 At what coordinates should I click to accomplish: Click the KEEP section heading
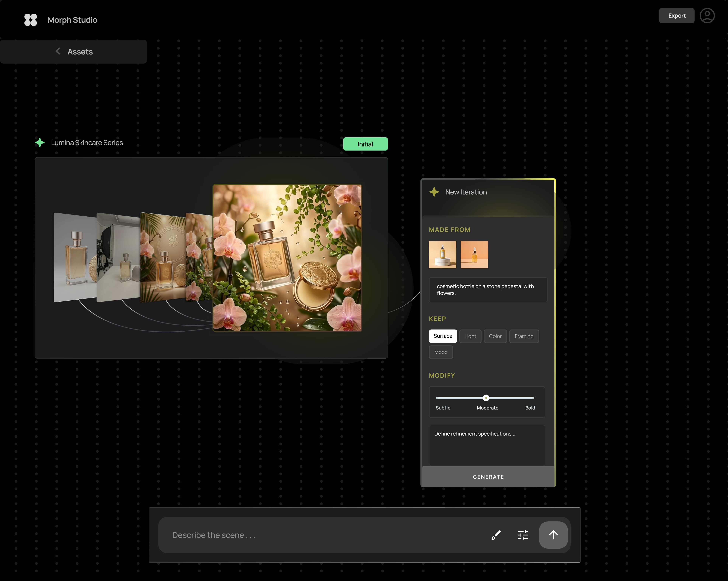point(437,319)
